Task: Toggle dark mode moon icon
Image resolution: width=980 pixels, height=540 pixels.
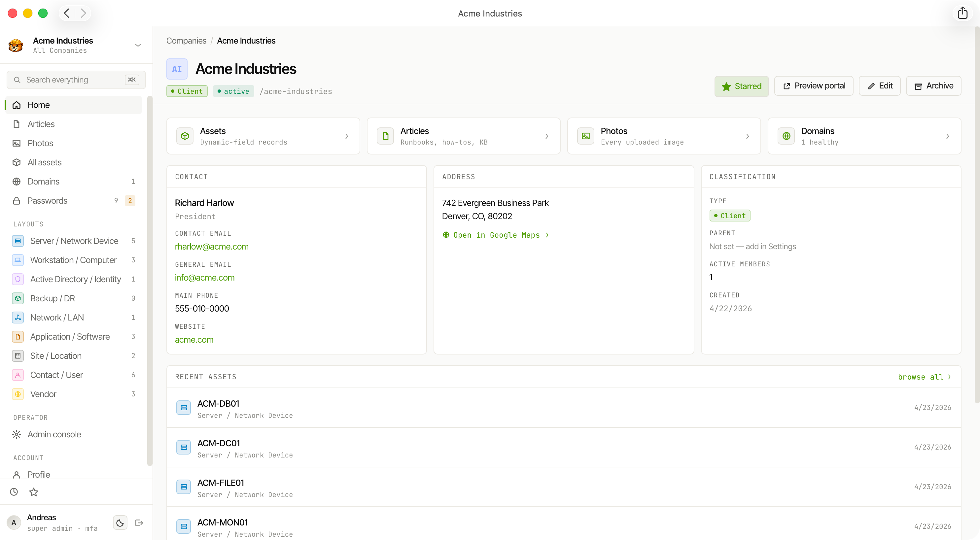Action: (120, 523)
